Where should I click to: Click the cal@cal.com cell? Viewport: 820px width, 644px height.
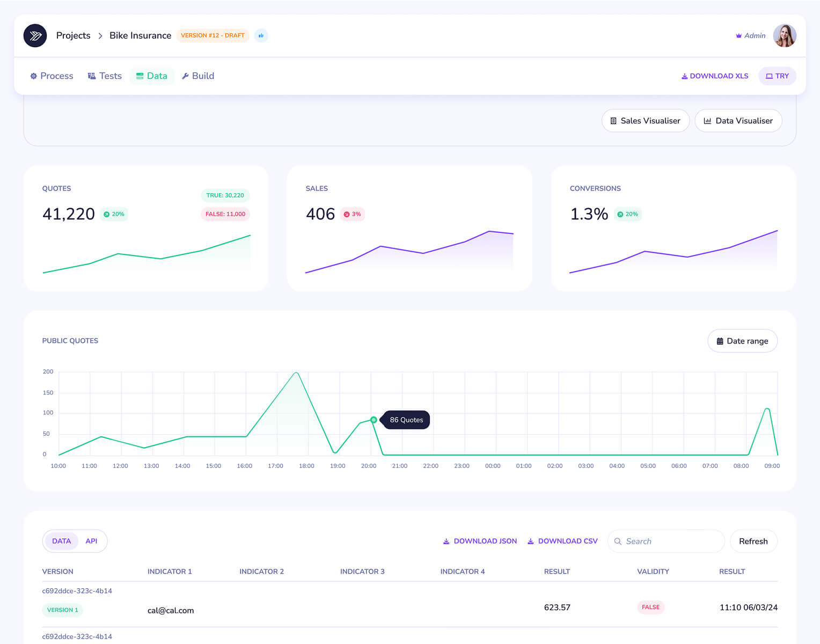171,611
